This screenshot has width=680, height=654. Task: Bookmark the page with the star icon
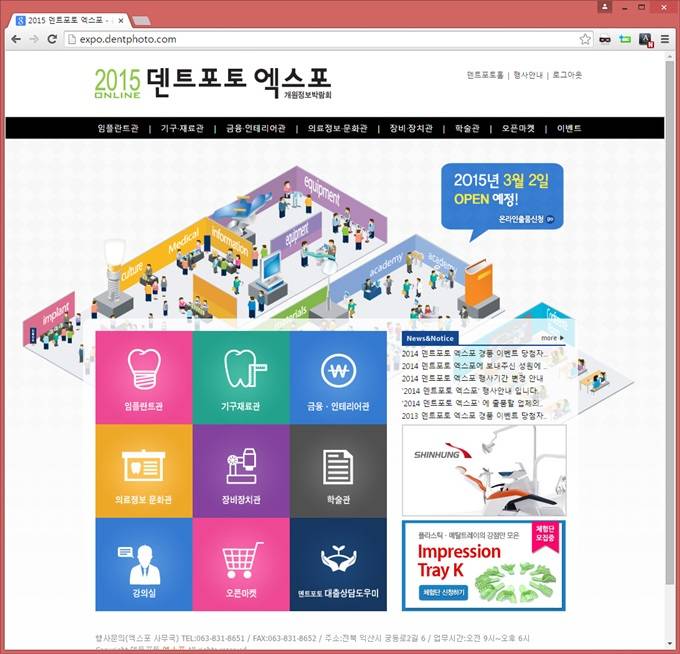[585, 39]
